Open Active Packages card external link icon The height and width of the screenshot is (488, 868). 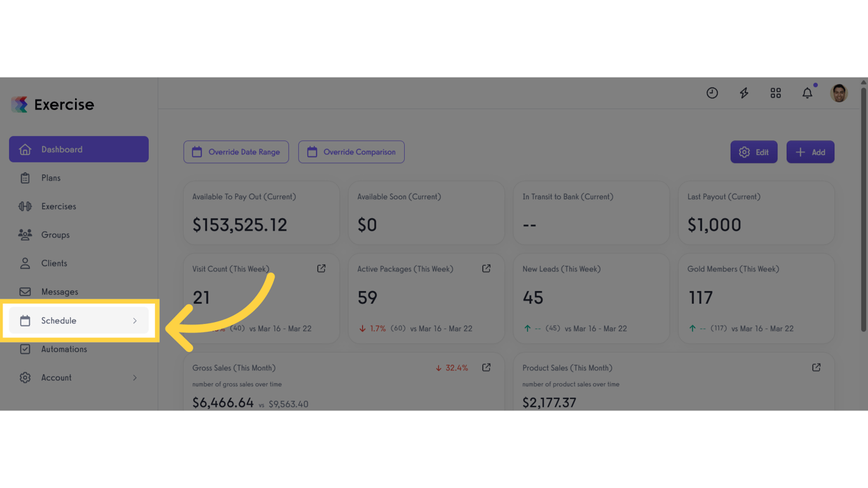tap(486, 269)
